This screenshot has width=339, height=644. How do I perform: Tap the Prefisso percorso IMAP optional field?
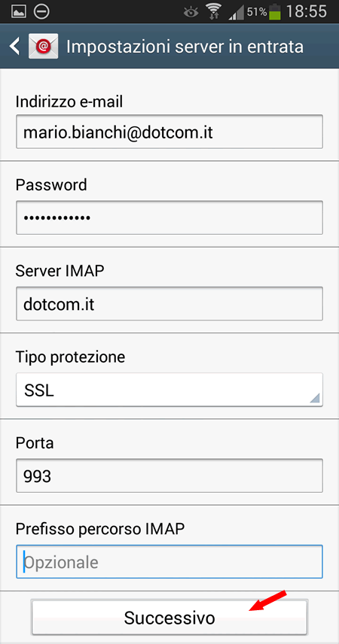click(x=169, y=561)
